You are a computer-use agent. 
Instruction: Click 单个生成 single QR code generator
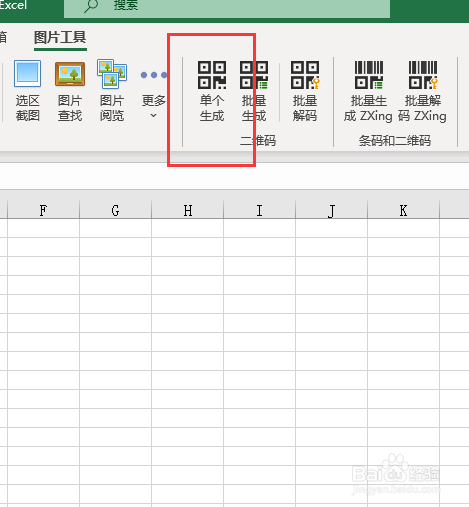pos(212,91)
